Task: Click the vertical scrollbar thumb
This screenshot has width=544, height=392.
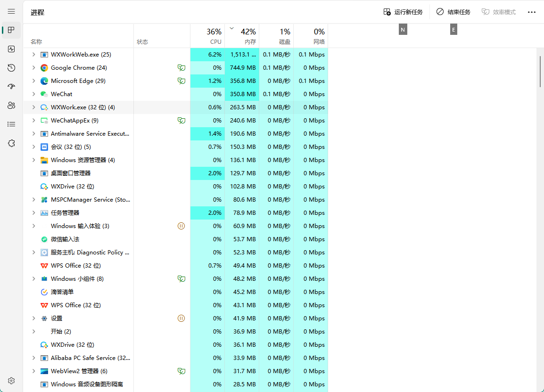Action: 540,72
